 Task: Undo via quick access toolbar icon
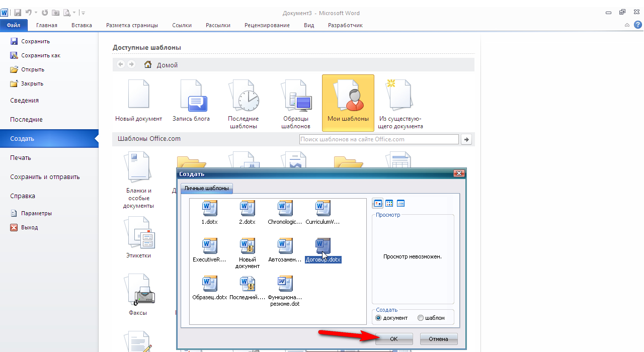click(x=29, y=12)
